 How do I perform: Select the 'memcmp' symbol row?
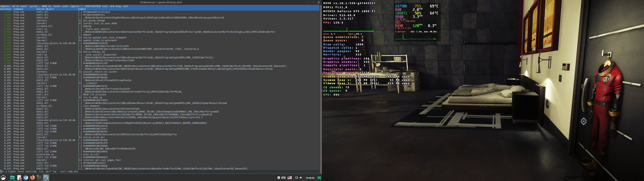click(x=160, y=26)
